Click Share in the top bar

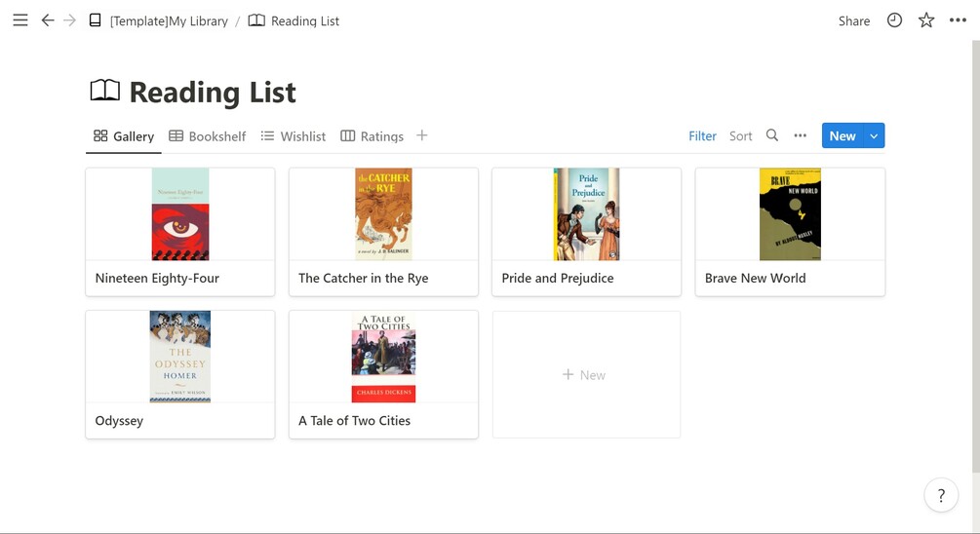click(x=854, y=20)
